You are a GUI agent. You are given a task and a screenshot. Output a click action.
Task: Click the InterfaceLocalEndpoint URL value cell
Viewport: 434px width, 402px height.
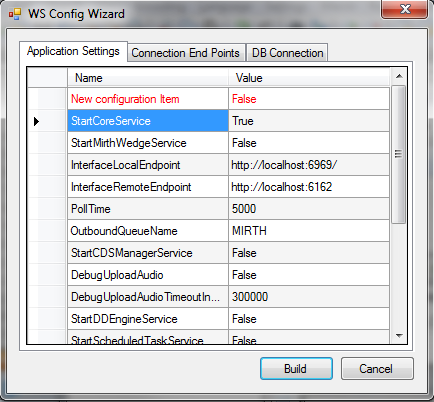[x=309, y=165]
